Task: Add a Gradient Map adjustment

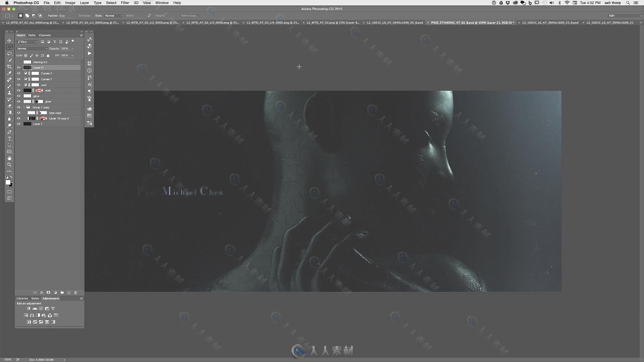Action: pos(53,322)
